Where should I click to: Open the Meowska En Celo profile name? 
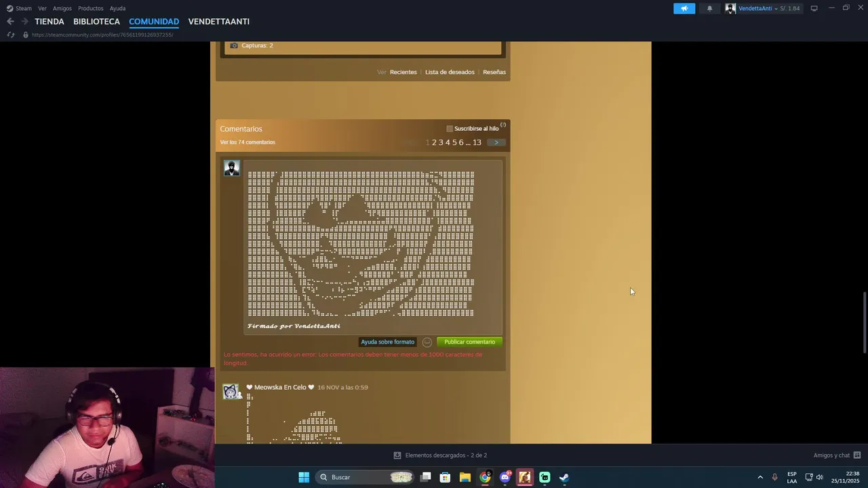point(280,388)
